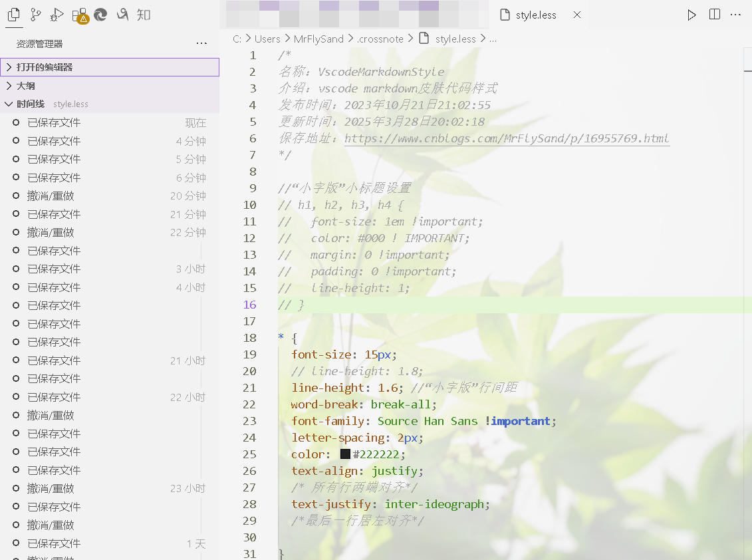Click the editor vertical scrollbar
The height and width of the screenshot is (560, 752).
pos(748,303)
